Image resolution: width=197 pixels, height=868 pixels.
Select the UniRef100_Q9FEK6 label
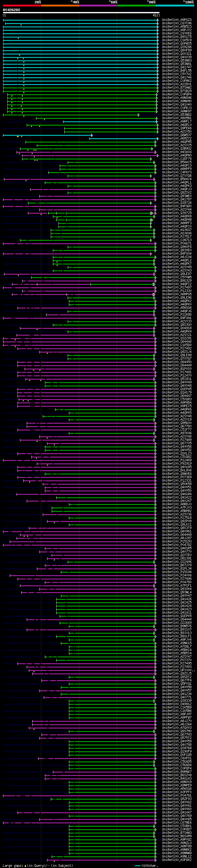(176, 128)
